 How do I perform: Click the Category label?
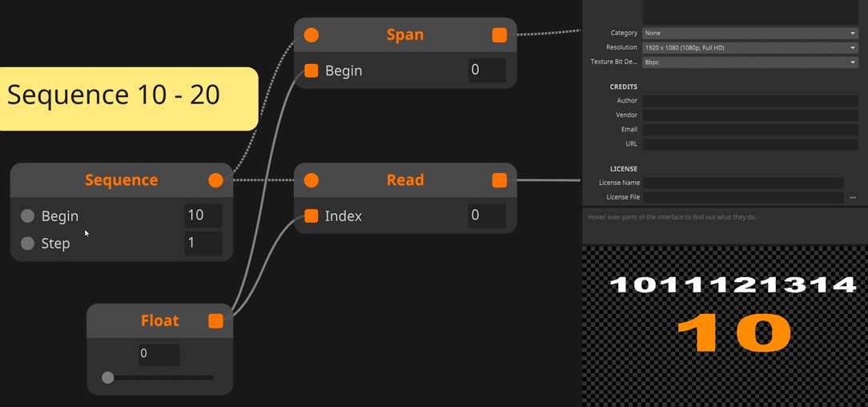coord(624,33)
